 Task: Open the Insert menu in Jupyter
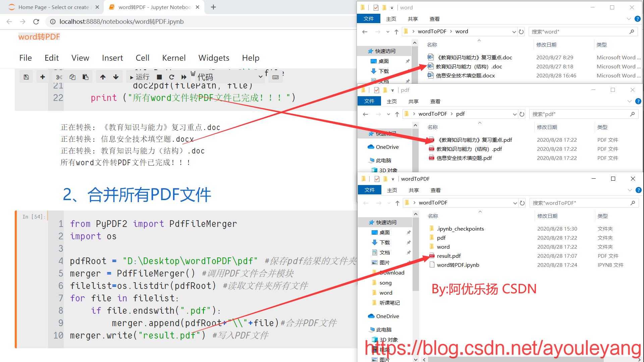112,58
